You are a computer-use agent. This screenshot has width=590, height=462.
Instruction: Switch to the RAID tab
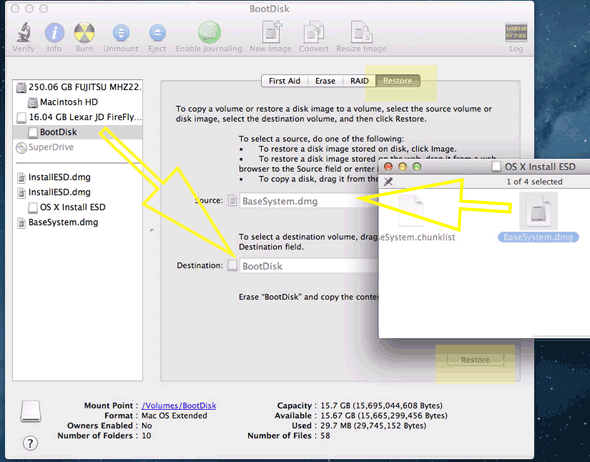[359, 81]
